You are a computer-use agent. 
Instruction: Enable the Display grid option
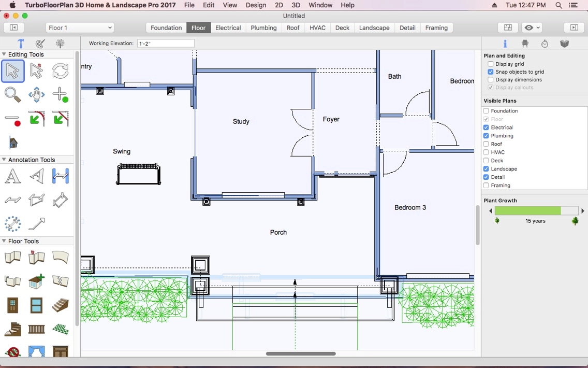[490, 64]
